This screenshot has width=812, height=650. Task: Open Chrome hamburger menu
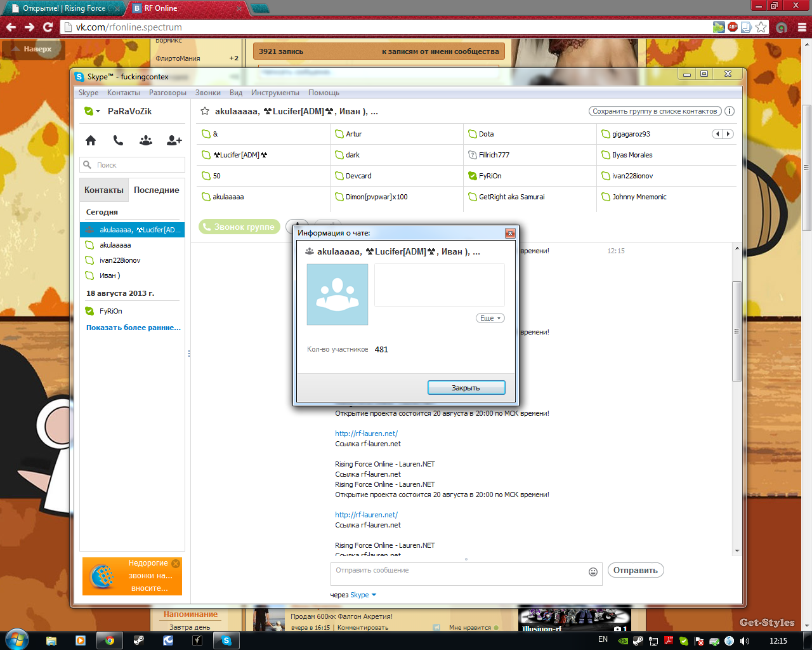tap(802, 27)
